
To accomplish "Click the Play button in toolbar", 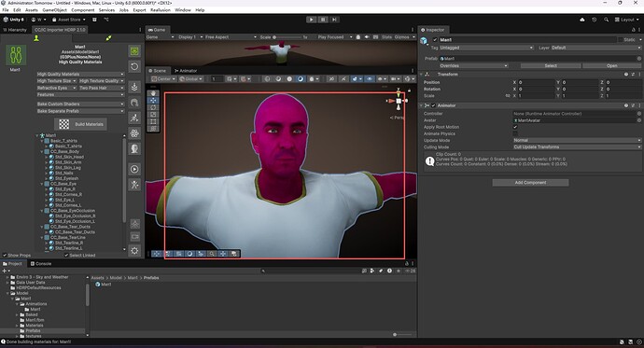I will click(x=312, y=20).
